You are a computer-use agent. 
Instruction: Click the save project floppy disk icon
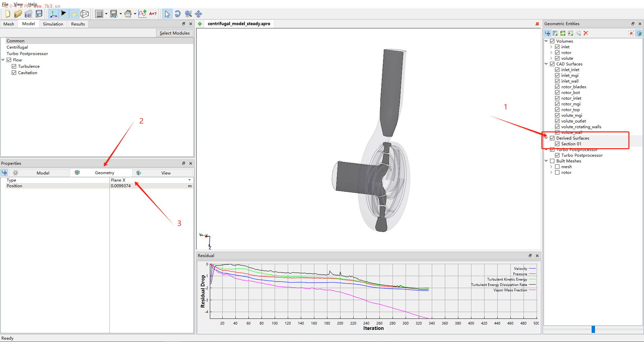click(39, 14)
